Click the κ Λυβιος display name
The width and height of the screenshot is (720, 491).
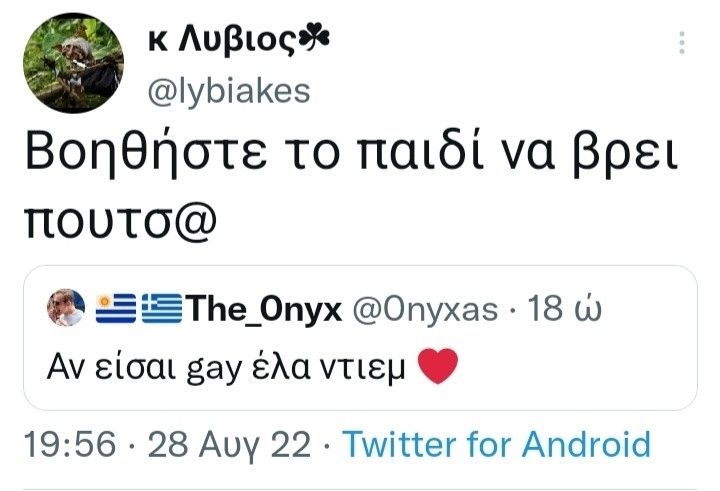pos(221,40)
